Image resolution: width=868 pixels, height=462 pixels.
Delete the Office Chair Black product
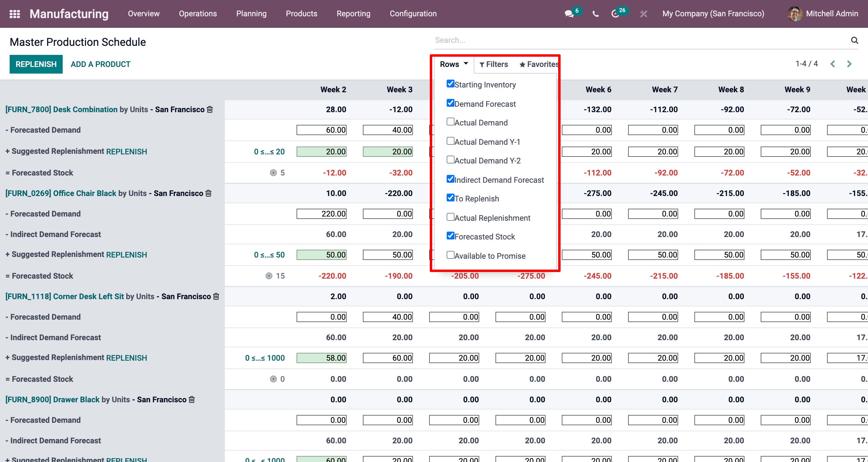pos(208,193)
